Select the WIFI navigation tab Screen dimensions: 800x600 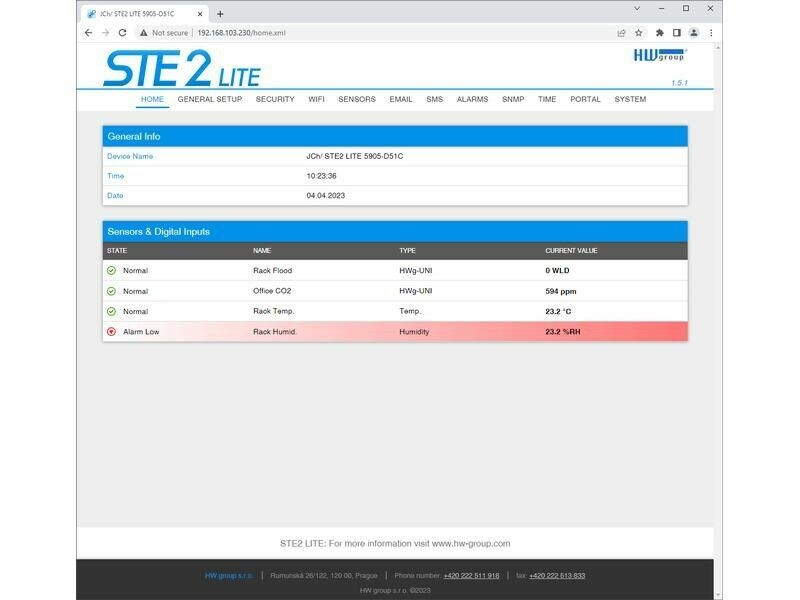316,99
